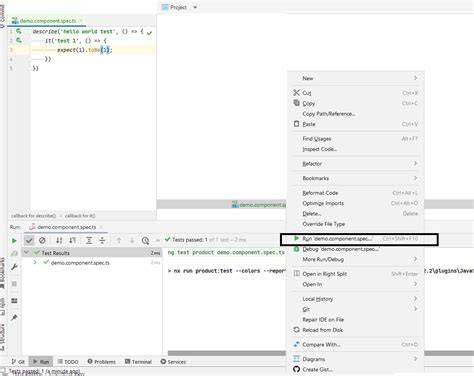Open Git tool window tab
The image size is (474, 376).
click(x=18, y=362)
